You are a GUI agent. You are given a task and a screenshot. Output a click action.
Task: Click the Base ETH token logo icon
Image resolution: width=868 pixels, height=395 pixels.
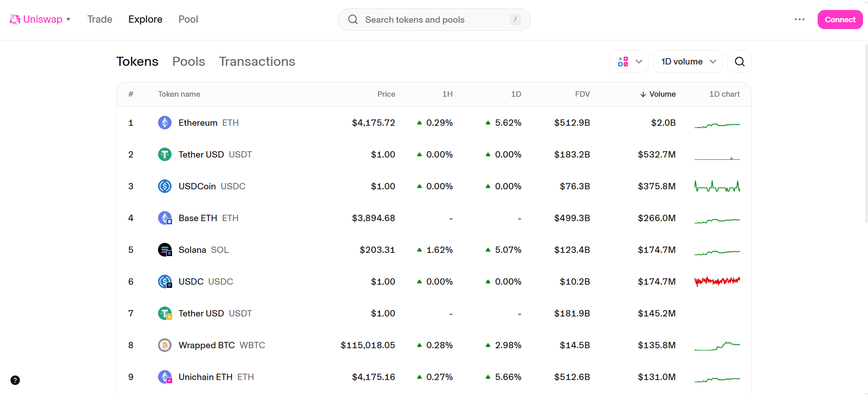(x=165, y=218)
